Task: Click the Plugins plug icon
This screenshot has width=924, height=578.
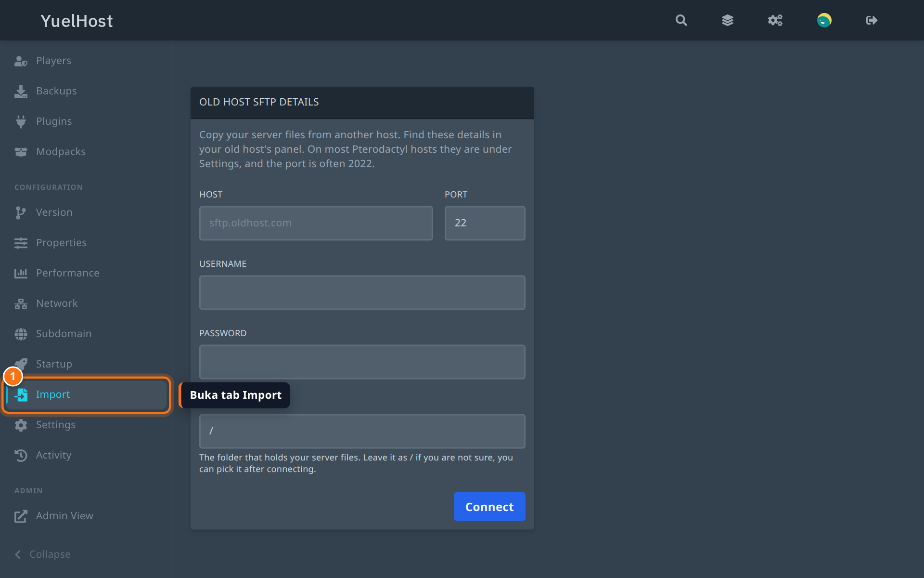Action: 21,121
